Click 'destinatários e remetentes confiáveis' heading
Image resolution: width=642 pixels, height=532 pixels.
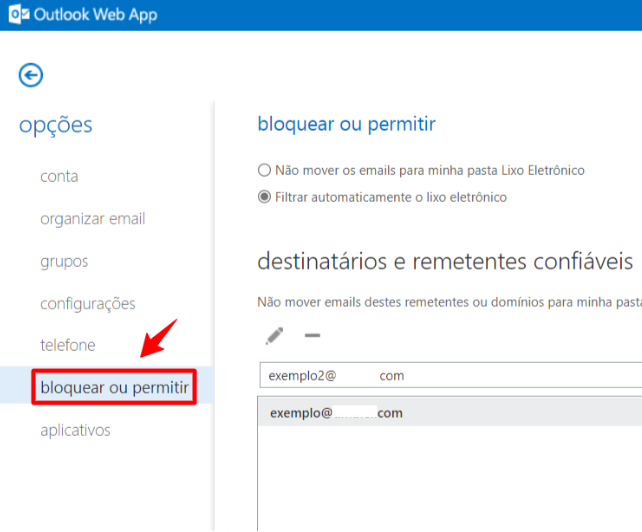tap(445, 262)
